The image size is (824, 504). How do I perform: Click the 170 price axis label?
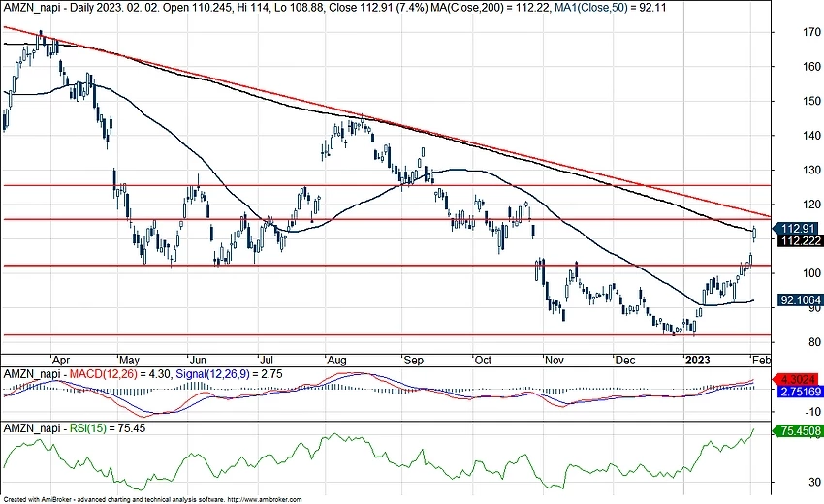tap(811, 32)
